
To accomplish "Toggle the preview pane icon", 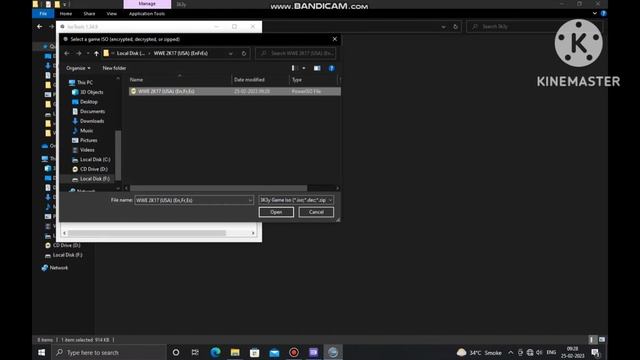I will tap(317, 68).
